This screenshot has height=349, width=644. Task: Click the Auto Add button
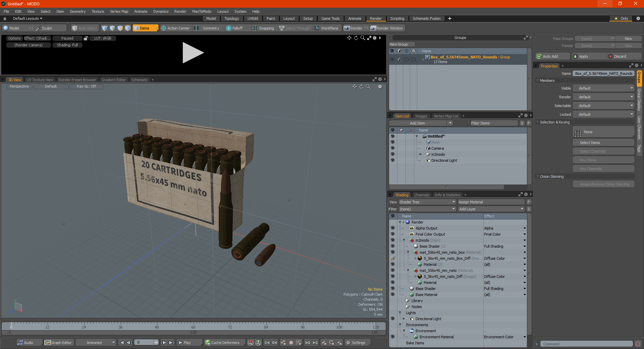point(553,56)
